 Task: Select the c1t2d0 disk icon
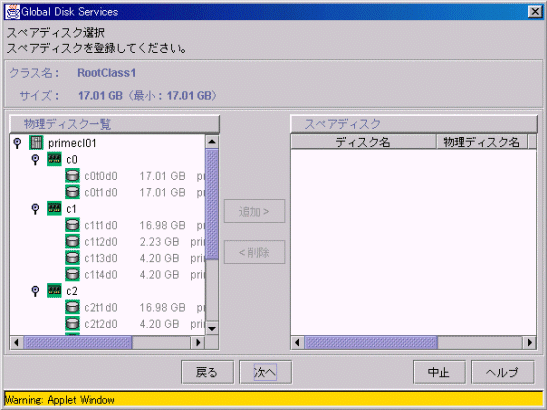click(72, 241)
